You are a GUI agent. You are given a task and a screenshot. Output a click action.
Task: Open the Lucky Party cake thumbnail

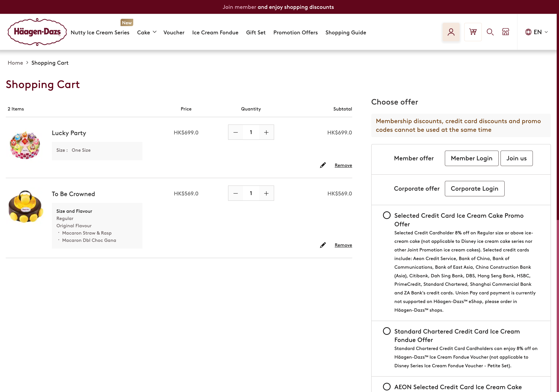(25, 145)
